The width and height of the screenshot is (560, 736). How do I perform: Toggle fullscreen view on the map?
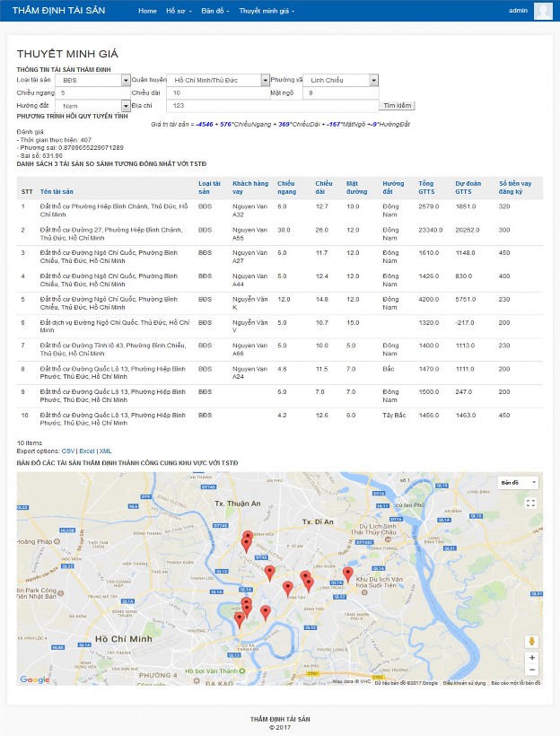tap(530, 504)
